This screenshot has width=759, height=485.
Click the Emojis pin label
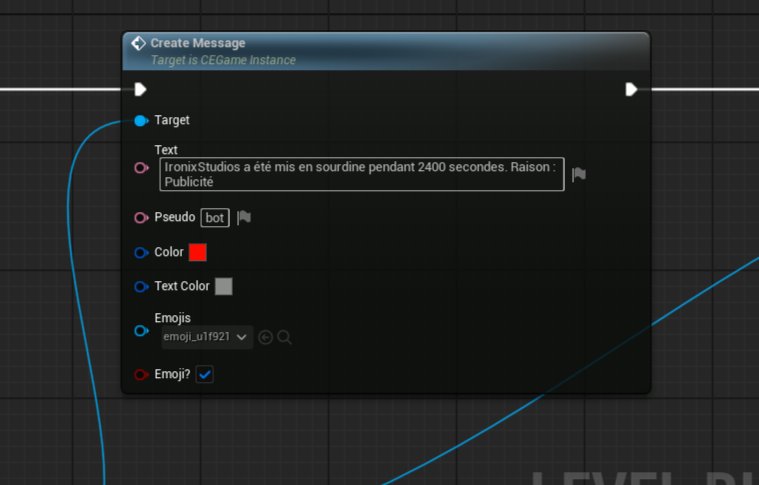pyautogui.click(x=172, y=318)
